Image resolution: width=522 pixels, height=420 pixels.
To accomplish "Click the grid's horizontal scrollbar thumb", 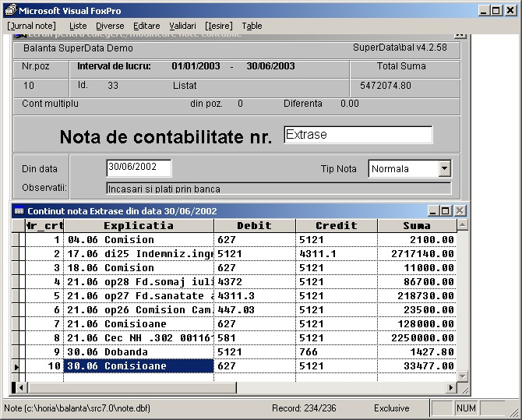I will pyautogui.click(x=132, y=387).
